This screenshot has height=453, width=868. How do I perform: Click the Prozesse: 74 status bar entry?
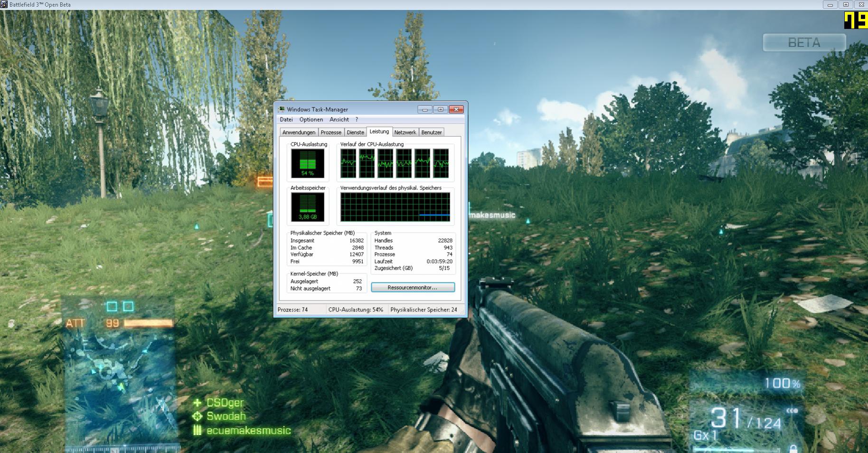pyautogui.click(x=292, y=310)
